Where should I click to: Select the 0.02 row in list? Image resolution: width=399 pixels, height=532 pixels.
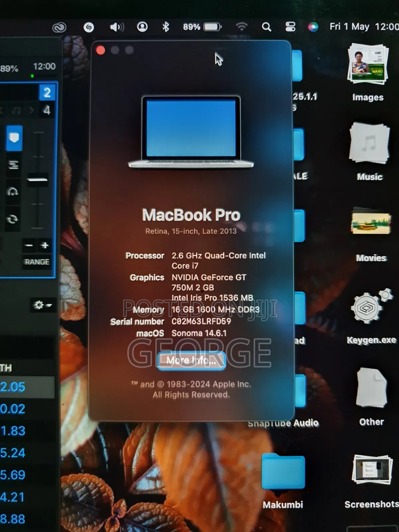[27, 409]
